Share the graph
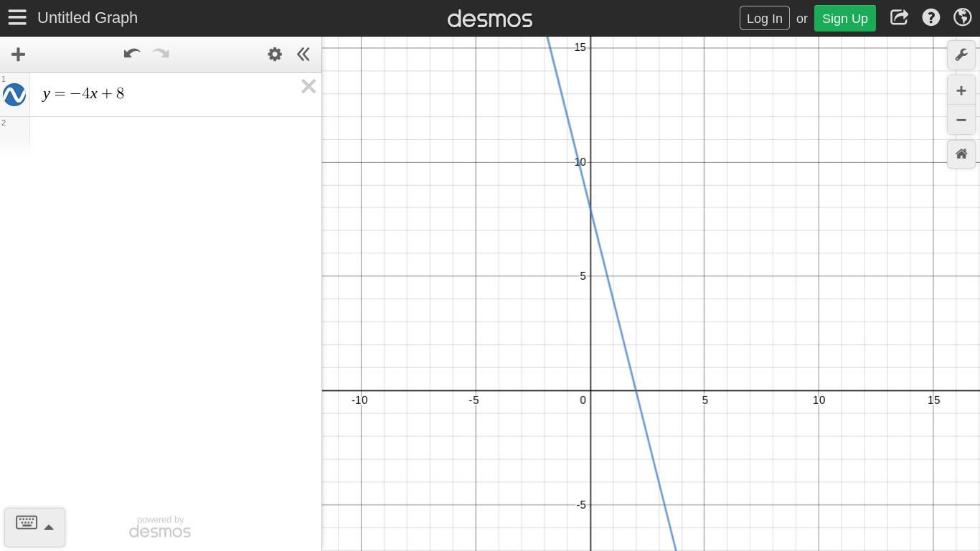The width and height of the screenshot is (980, 551). point(899,17)
